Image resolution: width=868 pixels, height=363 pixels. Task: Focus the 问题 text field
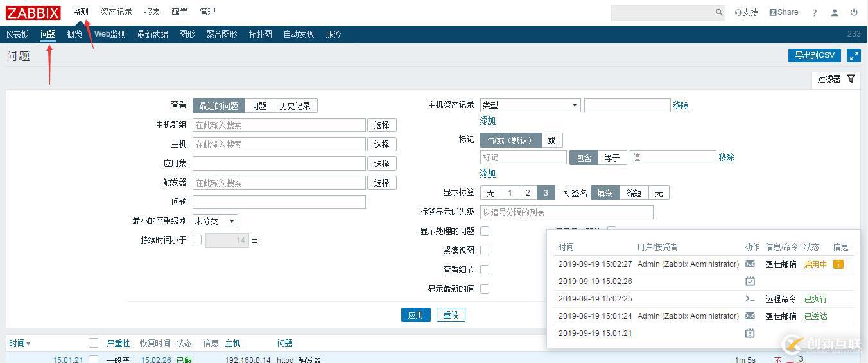(279, 202)
